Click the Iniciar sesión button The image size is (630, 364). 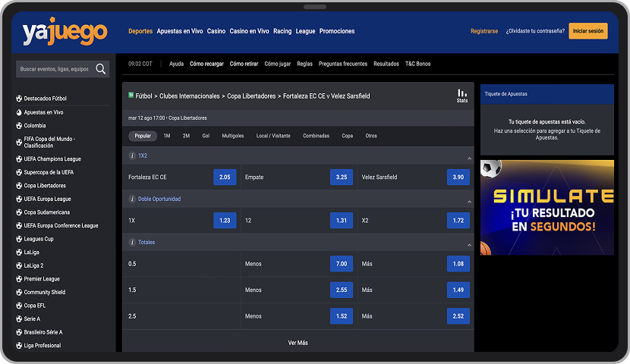tap(587, 31)
